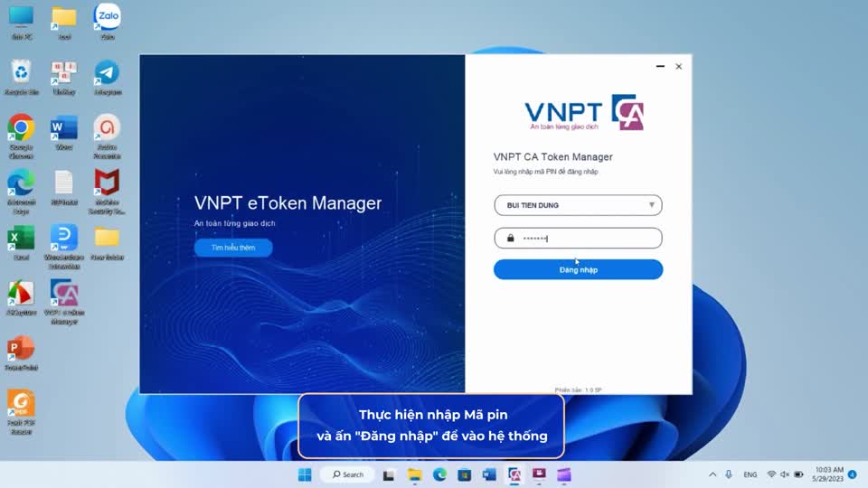Image resolution: width=868 pixels, height=488 pixels.
Task: Open the PowerPoint desktop shortcut
Action: coord(21,352)
